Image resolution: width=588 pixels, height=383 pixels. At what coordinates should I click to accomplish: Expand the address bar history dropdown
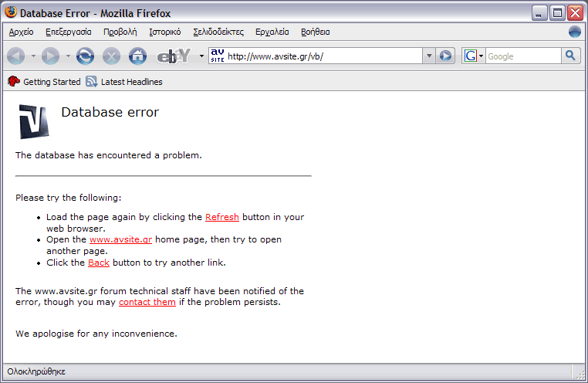click(x=429, y=56)
